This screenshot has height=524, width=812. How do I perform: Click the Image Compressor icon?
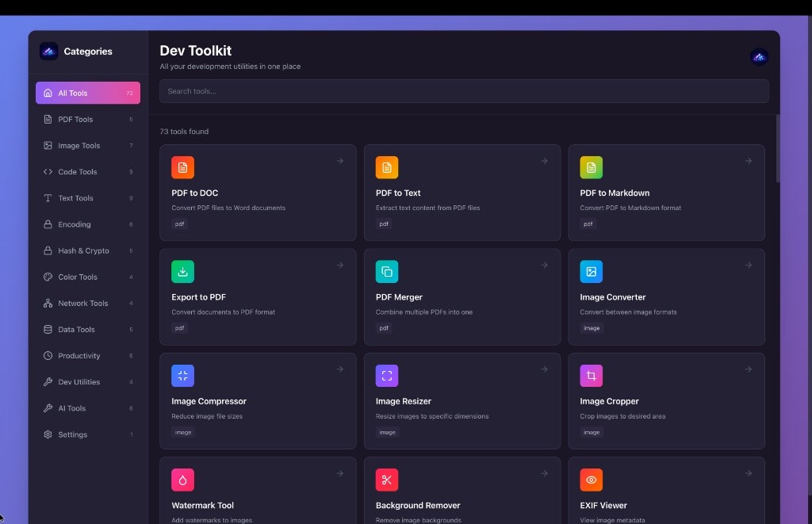(x=183, y=376)
